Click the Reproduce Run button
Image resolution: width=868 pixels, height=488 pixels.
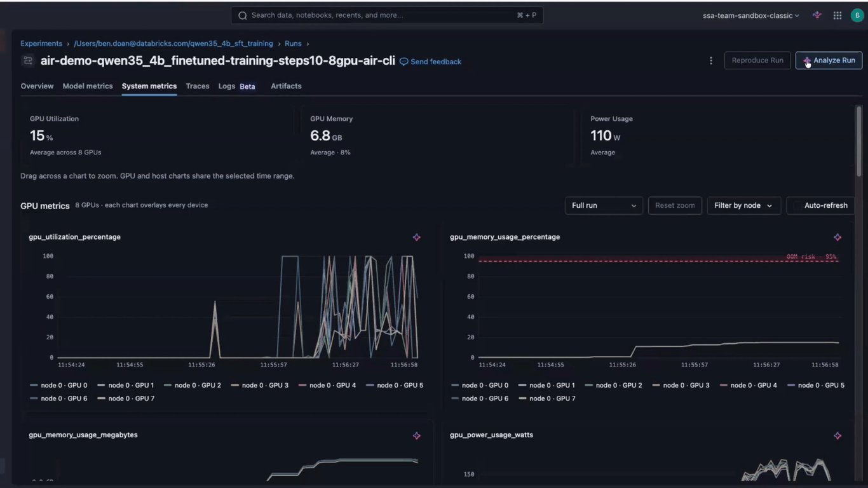[x=757, y=60]
